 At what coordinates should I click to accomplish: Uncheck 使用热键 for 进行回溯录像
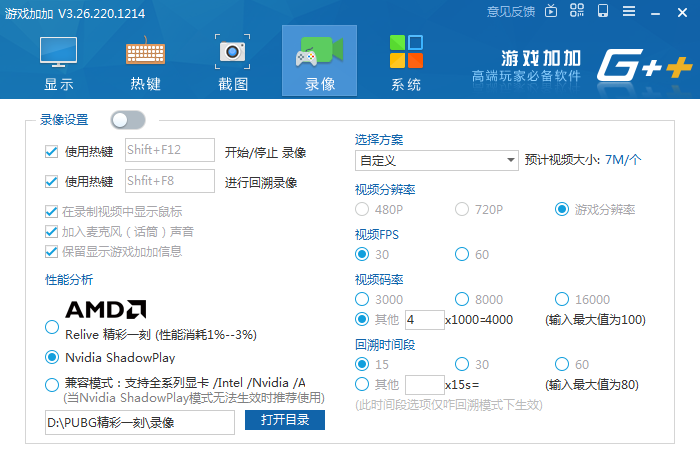[51, 182]
